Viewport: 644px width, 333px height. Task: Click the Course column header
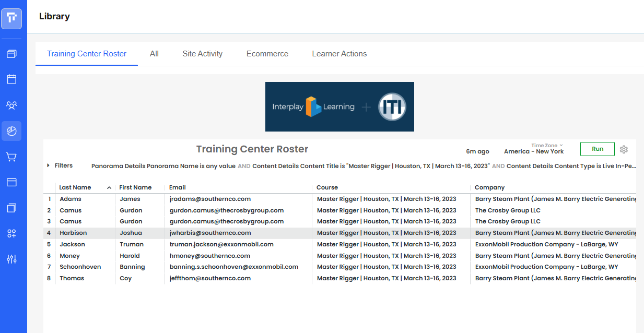[x=327, y=187]
